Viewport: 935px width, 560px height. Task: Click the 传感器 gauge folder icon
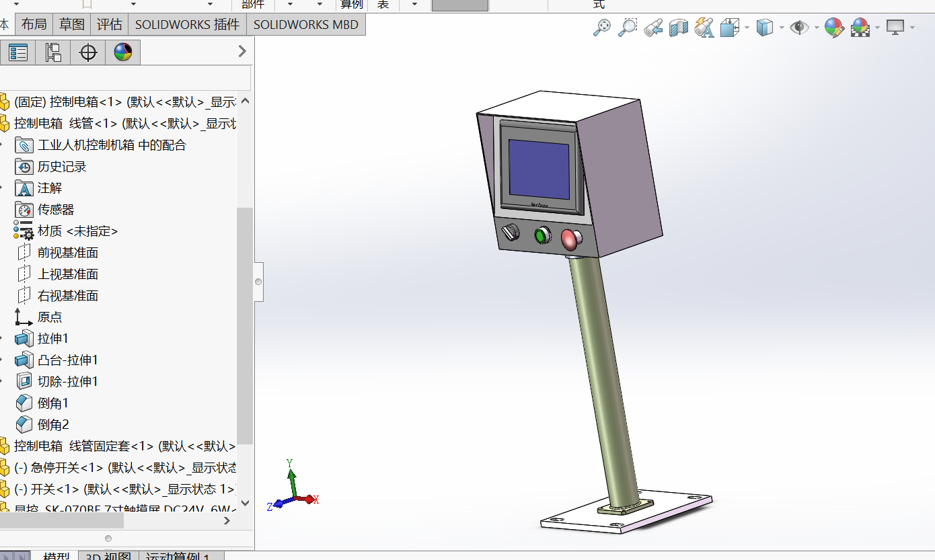[x=24, y=210]
